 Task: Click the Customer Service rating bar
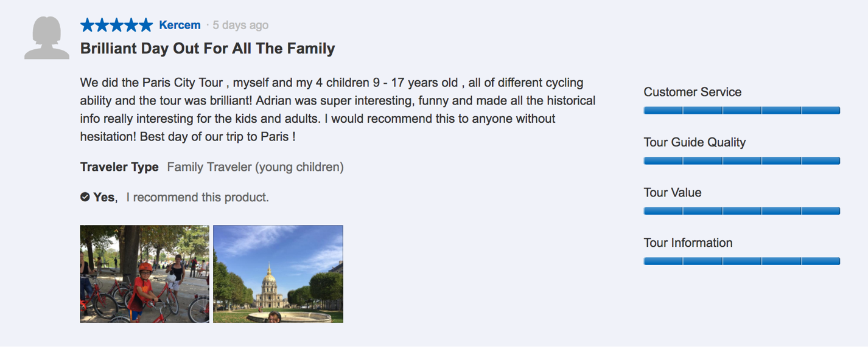point(742,111)
